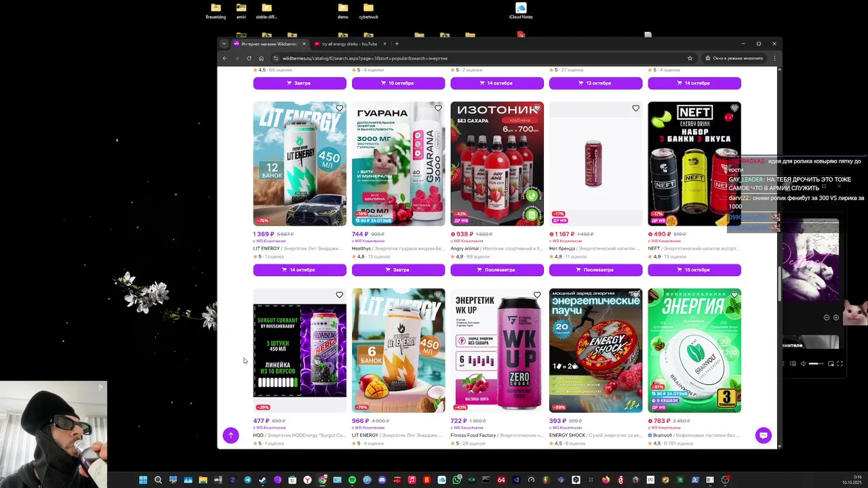Toggle heart on Изотоник Angry animal card

[x=537, y=108]
